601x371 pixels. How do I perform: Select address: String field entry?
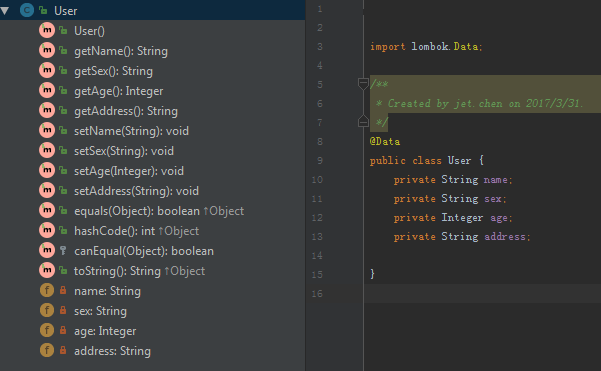(x=112, y=351)
